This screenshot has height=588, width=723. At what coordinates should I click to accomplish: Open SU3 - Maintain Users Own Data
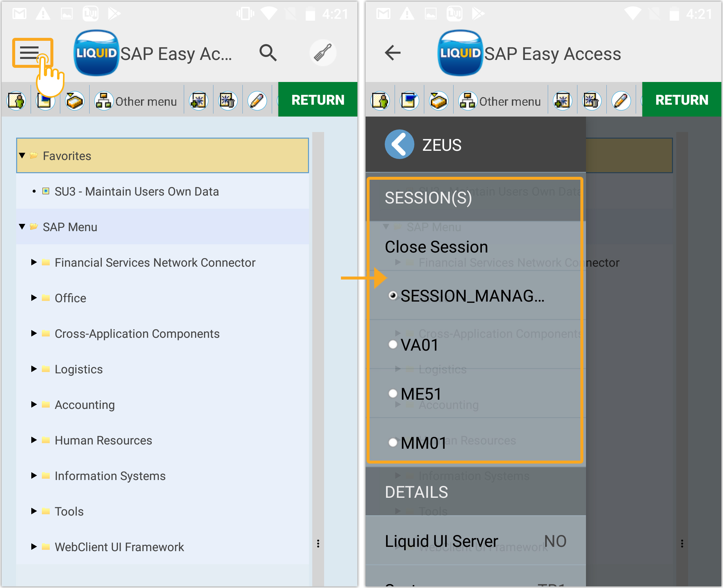137,191
